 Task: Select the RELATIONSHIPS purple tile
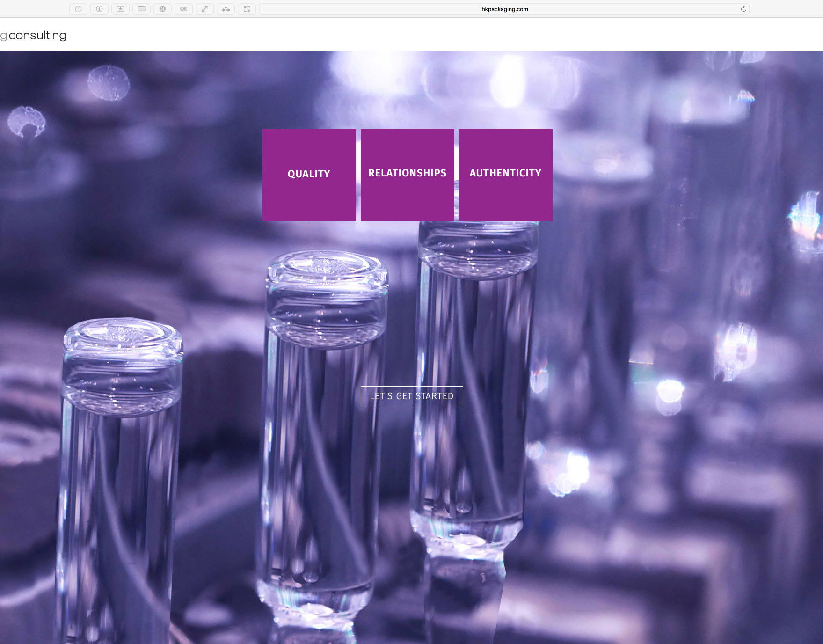tap(407, 175)
